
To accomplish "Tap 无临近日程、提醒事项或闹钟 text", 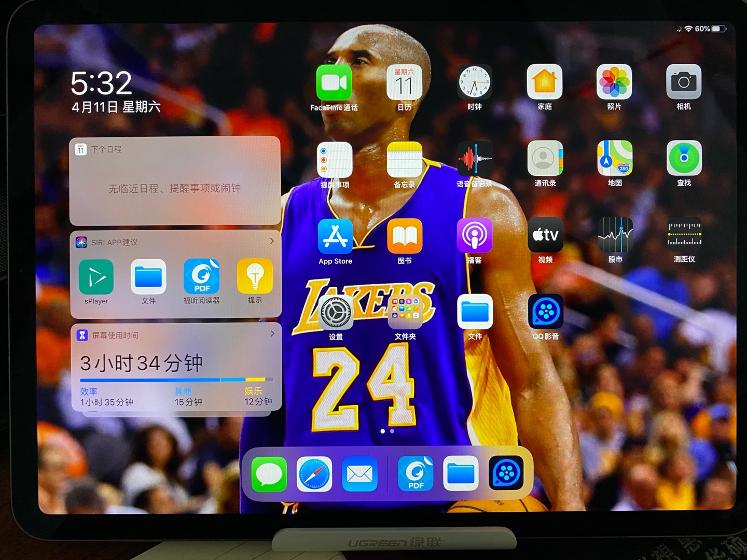I will (175, 188).
